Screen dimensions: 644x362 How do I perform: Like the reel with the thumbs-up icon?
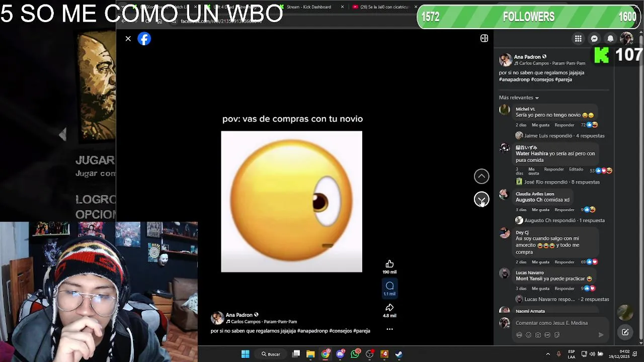click(389, 264)
